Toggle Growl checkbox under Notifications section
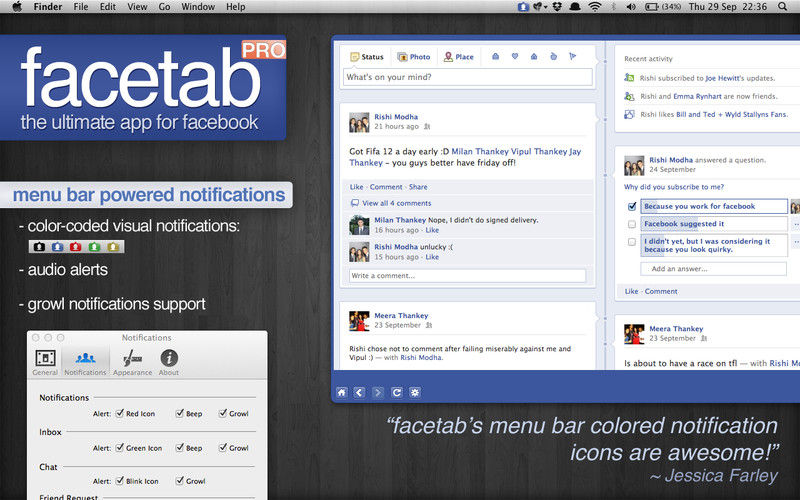 (223, 413)
